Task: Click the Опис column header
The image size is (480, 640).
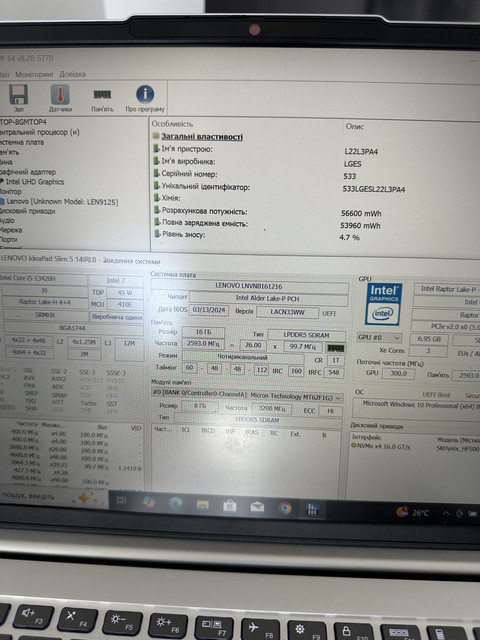Action: [355, 126]
